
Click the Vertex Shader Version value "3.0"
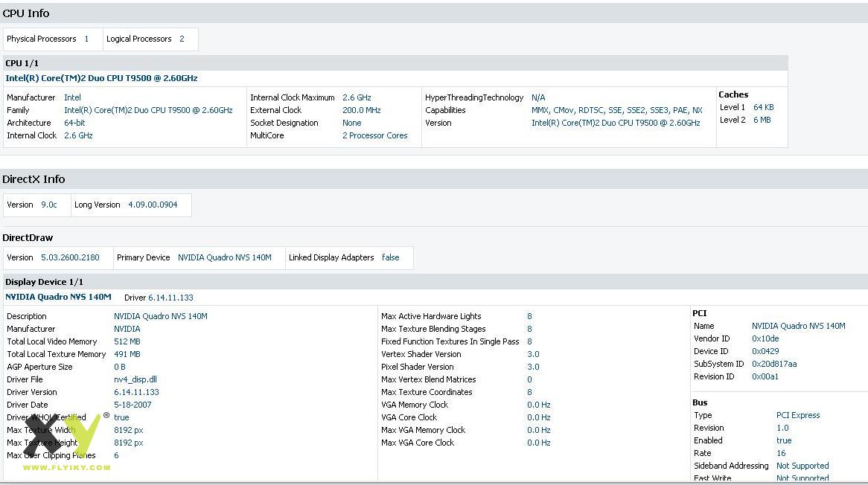(x=533, y=355)
